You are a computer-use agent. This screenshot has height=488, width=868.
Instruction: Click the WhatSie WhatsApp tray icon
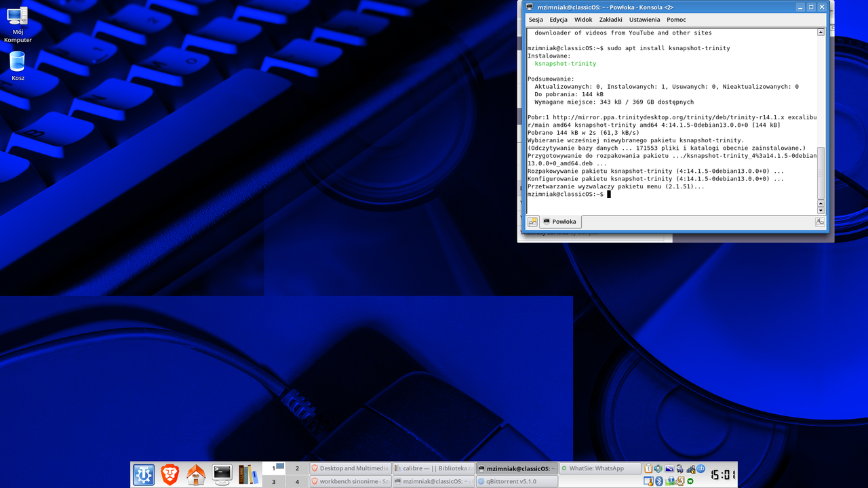pos(690,481)
